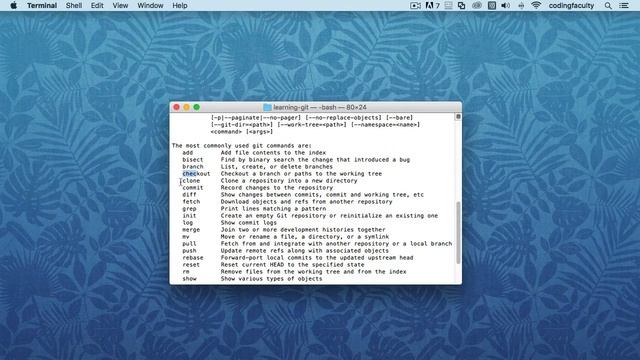Screen dimensions: 640x360
Task: Click the 'mv' command text
Action: pos(186,236)
